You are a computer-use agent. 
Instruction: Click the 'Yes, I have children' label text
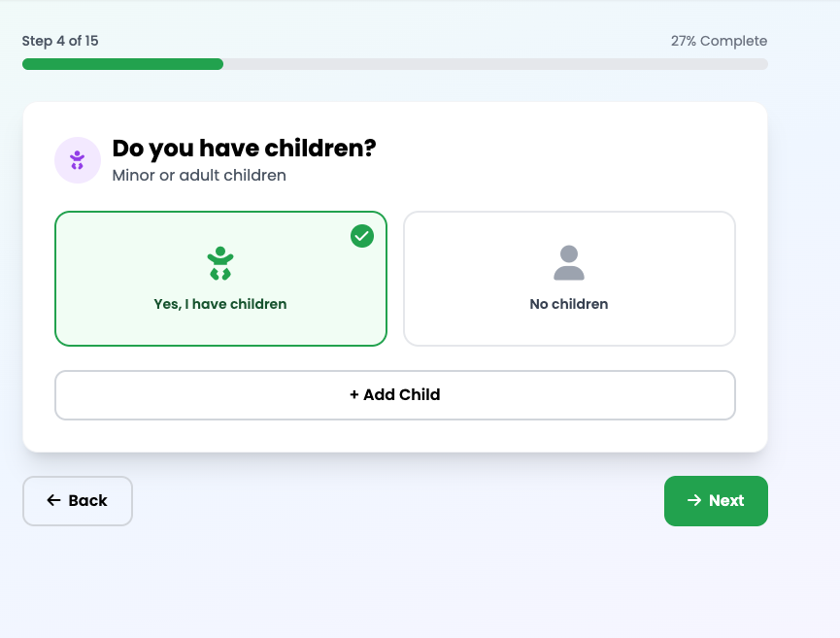tap(220, 304)
